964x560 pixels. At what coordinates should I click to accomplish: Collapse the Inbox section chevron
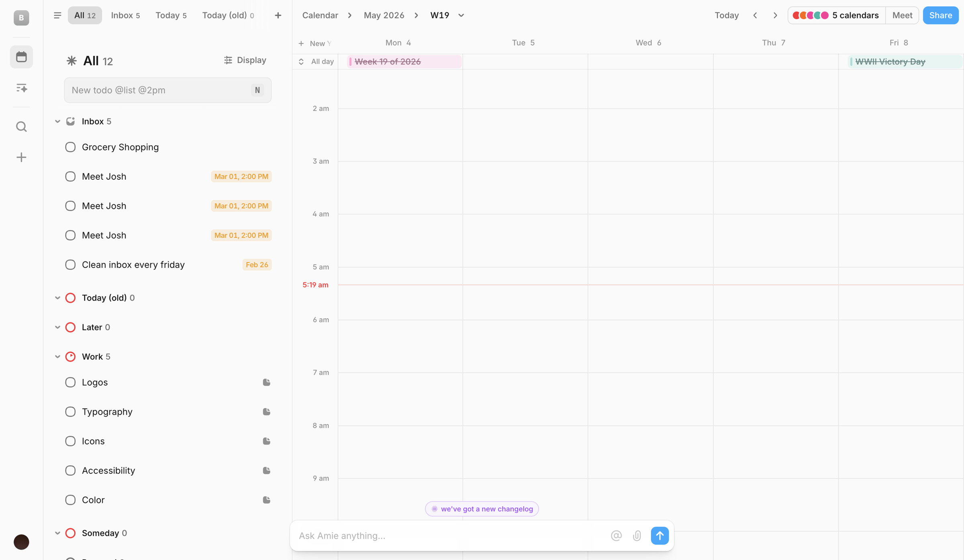click(x=57, y=121)
